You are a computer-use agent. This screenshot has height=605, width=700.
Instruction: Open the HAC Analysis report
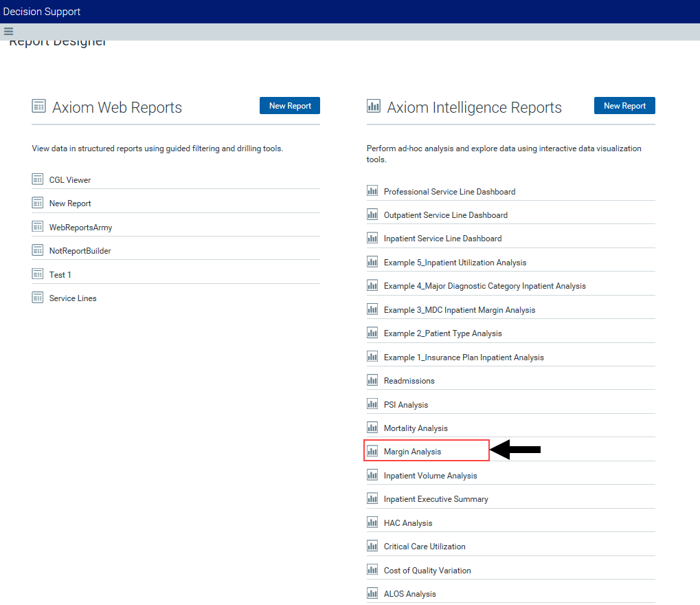(x=408, y=523)
